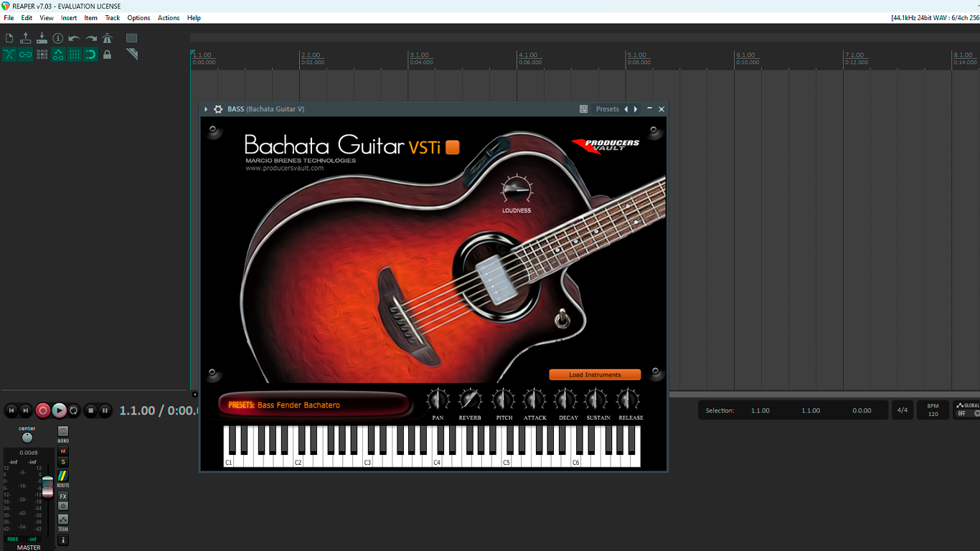
Task: Click the Load Instruments button
Action: (x=595, y=375)
